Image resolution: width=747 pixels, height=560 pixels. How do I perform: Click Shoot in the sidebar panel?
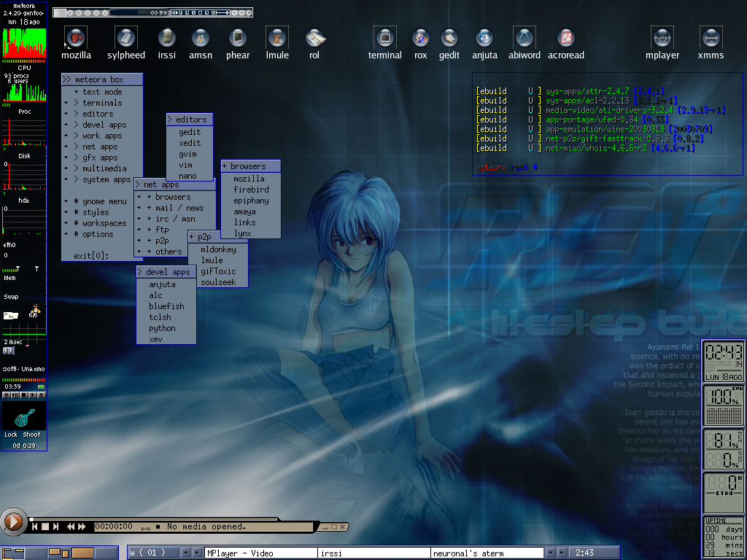tap(31, 435)
